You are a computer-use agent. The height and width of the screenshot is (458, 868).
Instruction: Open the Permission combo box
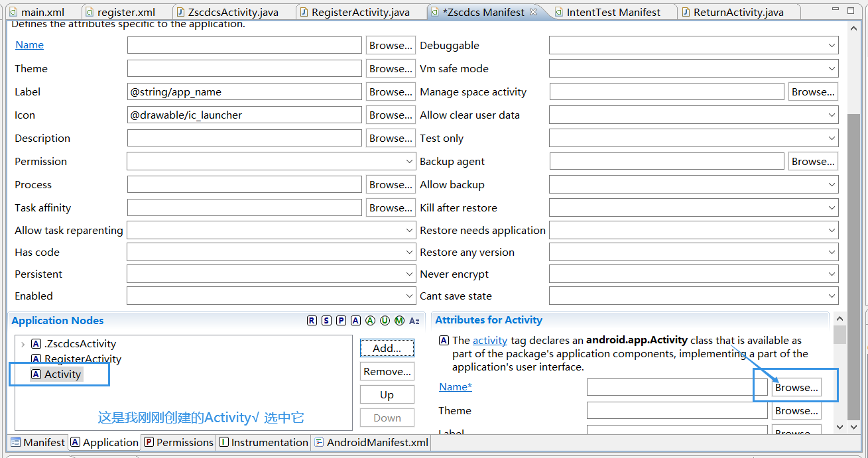(x=272, y=162)
